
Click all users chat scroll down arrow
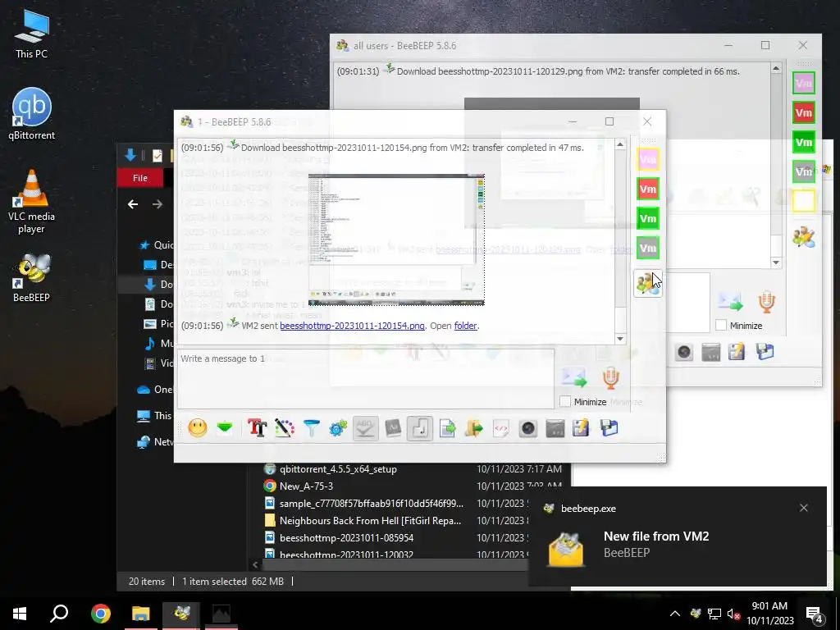pyautogui.click(x=776, y=262)
